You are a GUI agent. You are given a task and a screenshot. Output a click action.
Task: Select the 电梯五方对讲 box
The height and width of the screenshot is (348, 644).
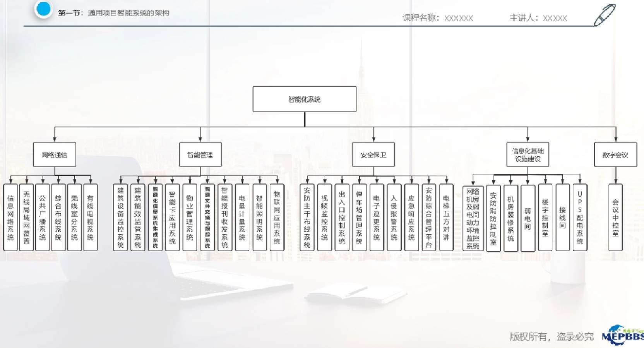pyautogui.click(x=446, y=217)
